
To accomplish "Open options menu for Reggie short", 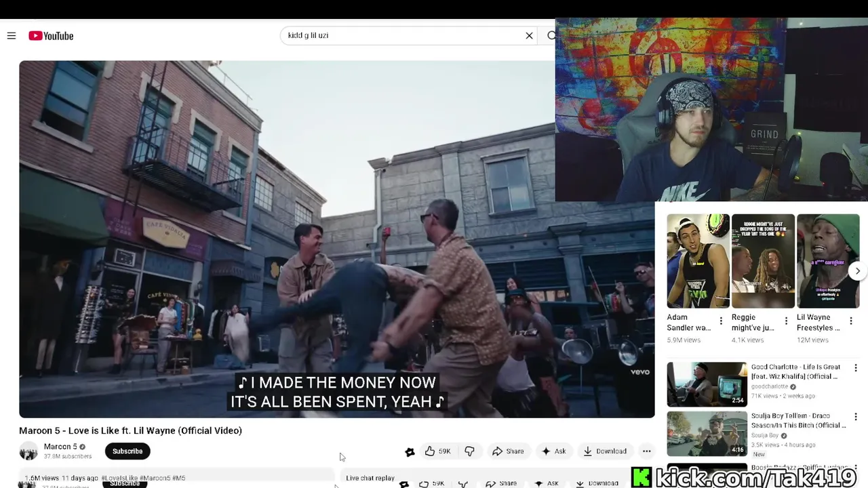I will (x=786, y=321).
